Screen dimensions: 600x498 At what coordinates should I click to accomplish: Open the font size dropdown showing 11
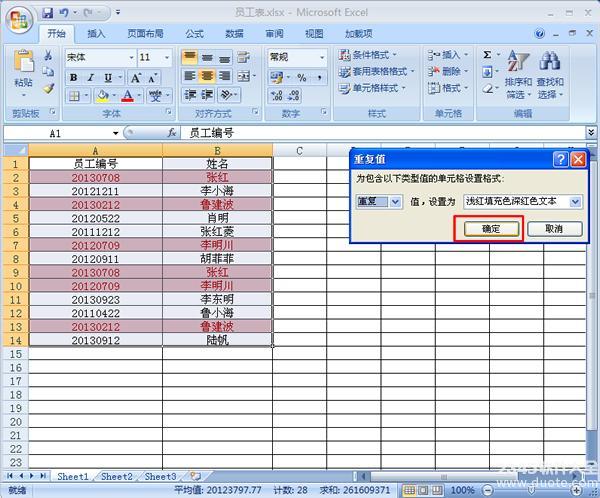(x=167, y=57)
